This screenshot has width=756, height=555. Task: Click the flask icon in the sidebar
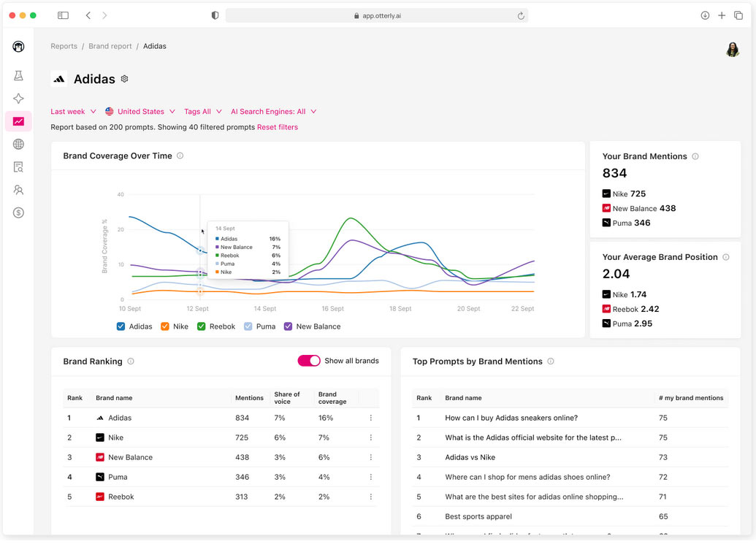pos(18,76)
